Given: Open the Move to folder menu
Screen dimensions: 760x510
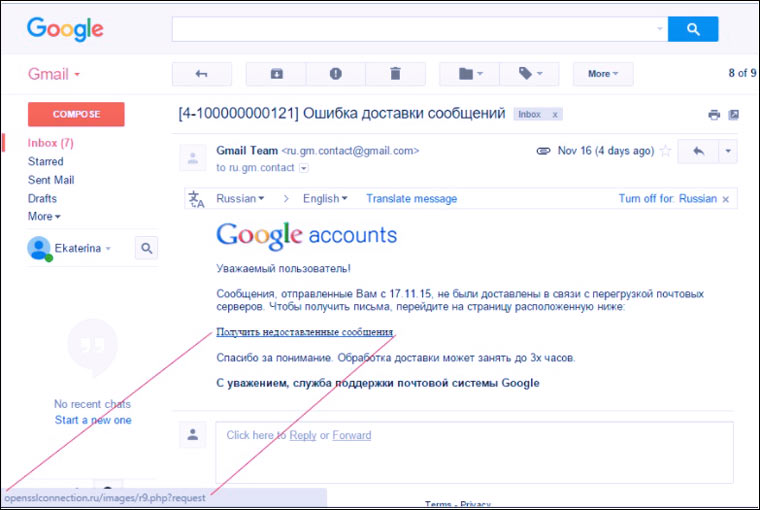Looking at the screenshot, I should tap(469, 74).
